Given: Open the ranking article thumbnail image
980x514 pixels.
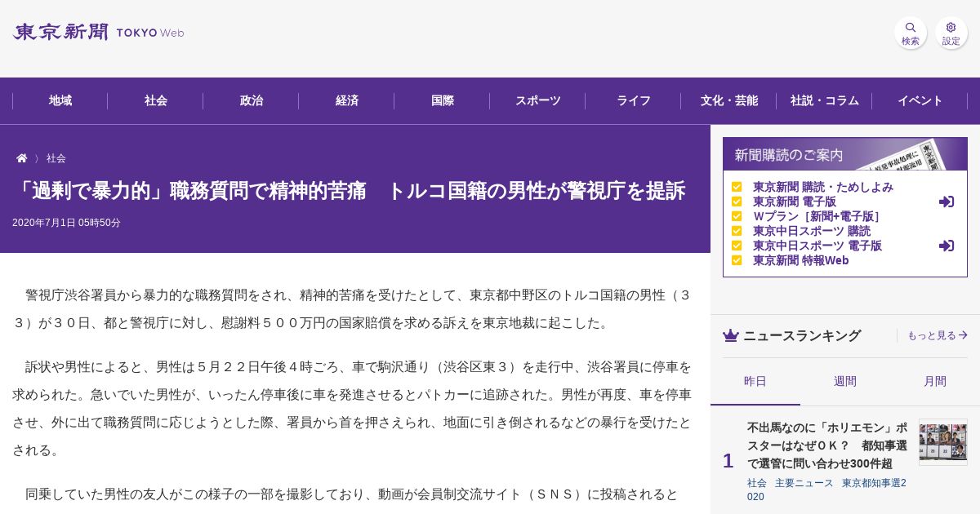Looking at the screenshot, I should tap(943, 442).
